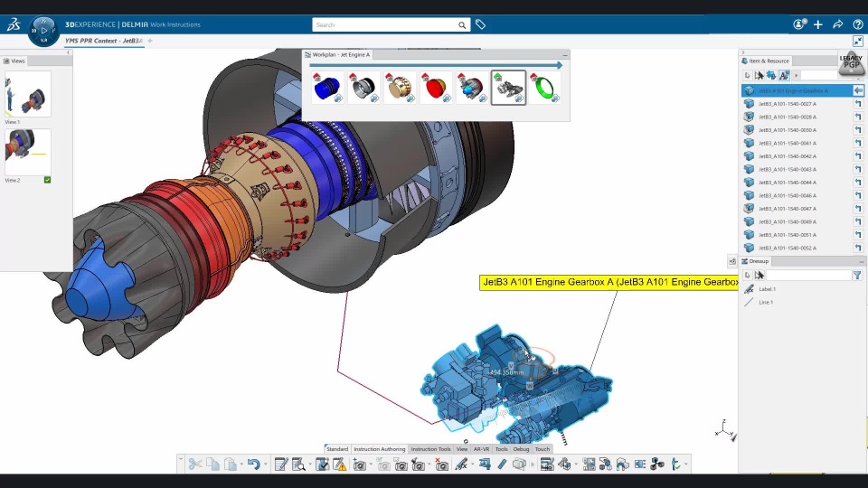
Task: Collapse the Dressup panel with dash button
Action: [x=862, y=261]
